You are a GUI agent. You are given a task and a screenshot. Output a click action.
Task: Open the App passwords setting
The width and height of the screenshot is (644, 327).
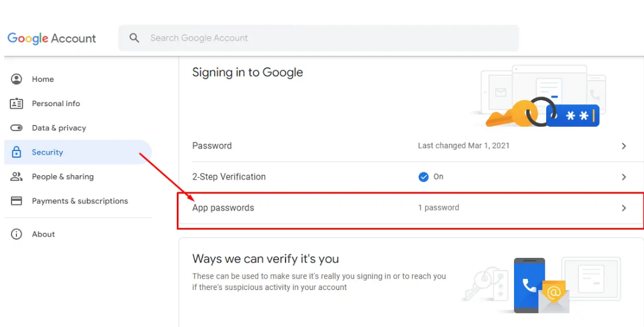(x=223, y=208)
